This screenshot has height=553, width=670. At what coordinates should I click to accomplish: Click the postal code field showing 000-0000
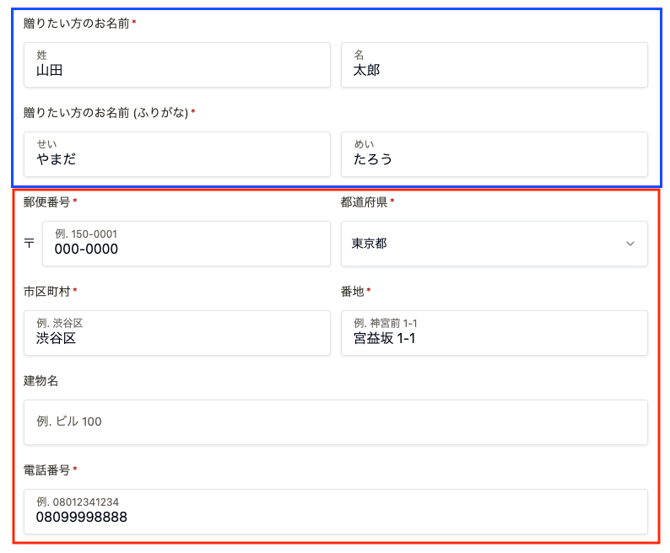coord(186,243)
